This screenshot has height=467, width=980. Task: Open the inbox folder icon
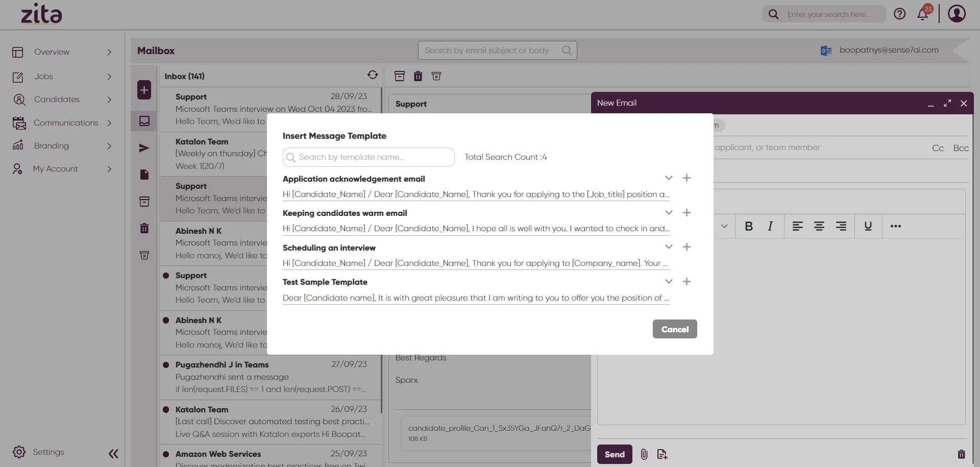pyautogui.click(x=144, y=121)
